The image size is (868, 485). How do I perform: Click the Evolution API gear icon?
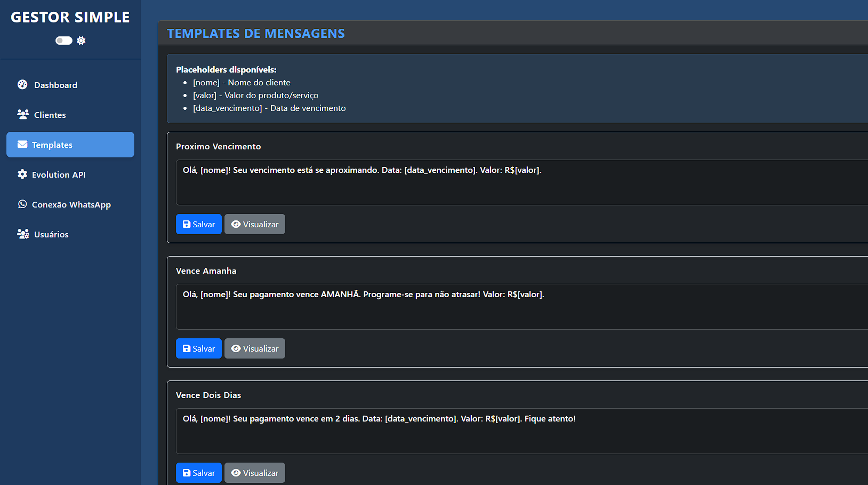[x=22, y=174]
